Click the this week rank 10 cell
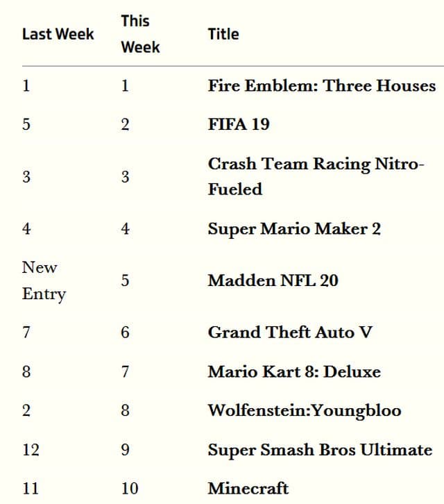Screen dimensions: 444x504 pyautogui.click(x=129, y=489)
